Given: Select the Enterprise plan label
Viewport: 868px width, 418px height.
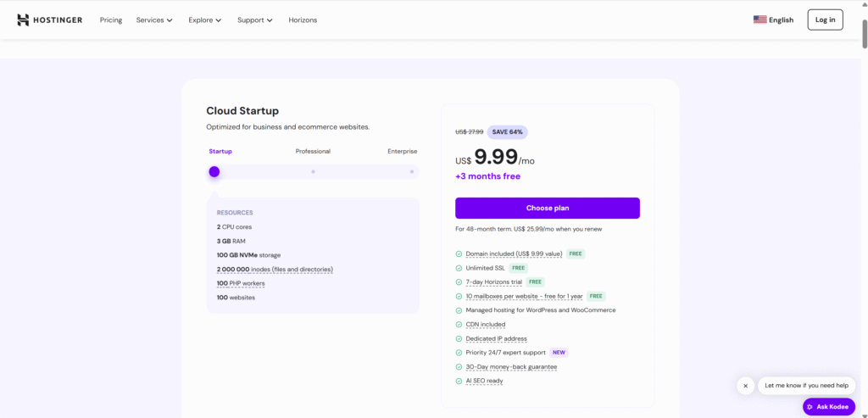Looking at the screenshot, I should (x=403, y=151).
